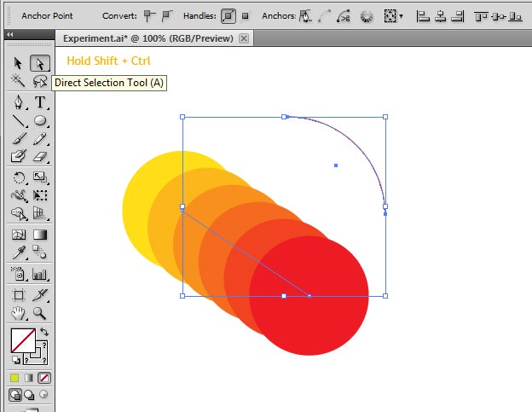
Task: Switch to the Experiment.ai document tab
Action: (149, 38)
